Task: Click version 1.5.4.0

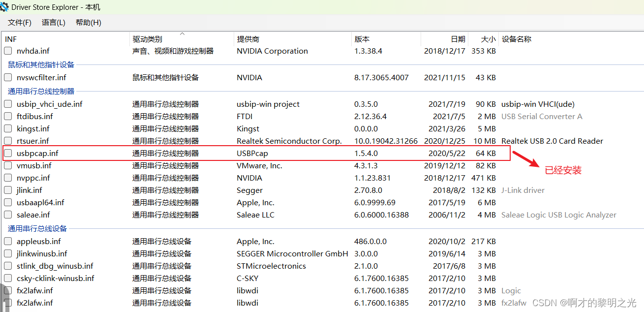Action: [x=366, y=153]
